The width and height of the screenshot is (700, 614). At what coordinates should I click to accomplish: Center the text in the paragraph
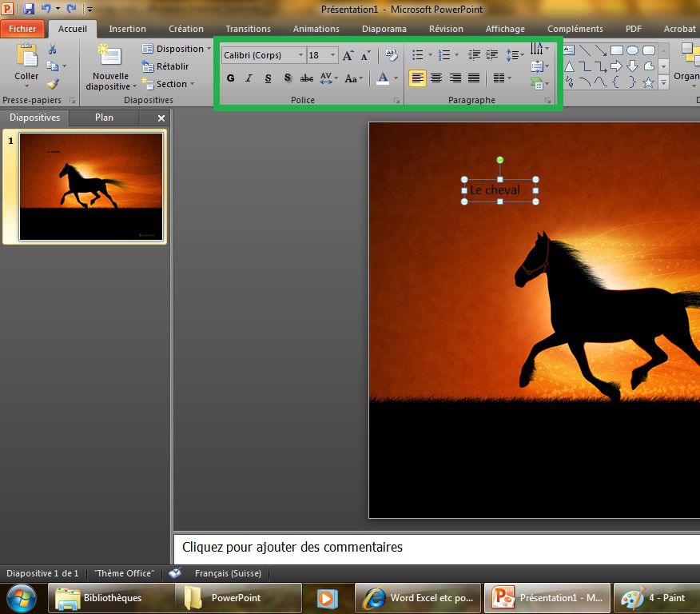[x=436, y=78]
